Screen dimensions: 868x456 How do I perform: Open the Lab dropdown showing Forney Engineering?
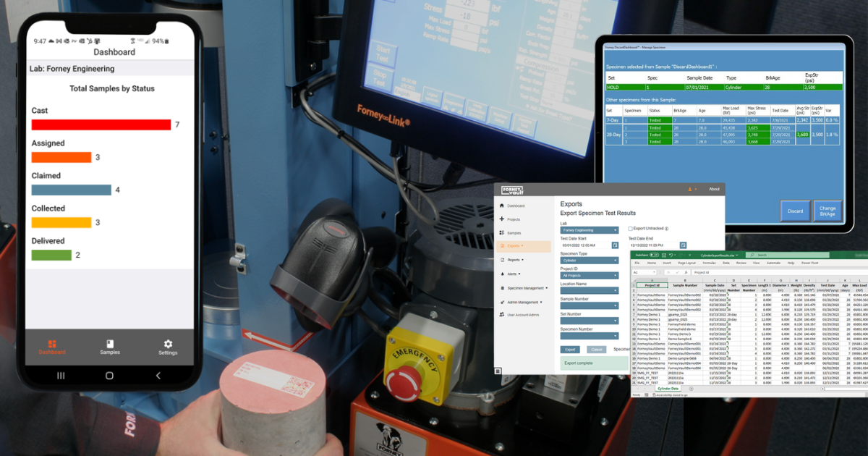coord(589,229)
